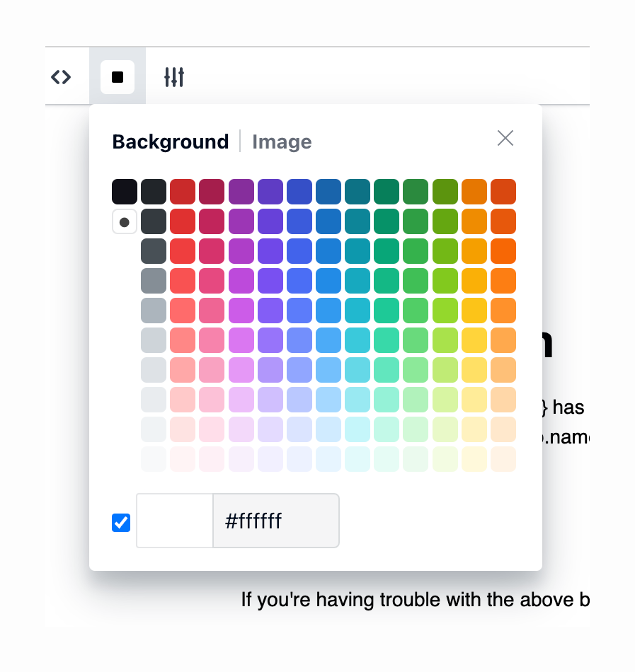Select the code embed icon on the toolbar
The width and height of the screenshot is (635, 672).
tap(62, 76)
